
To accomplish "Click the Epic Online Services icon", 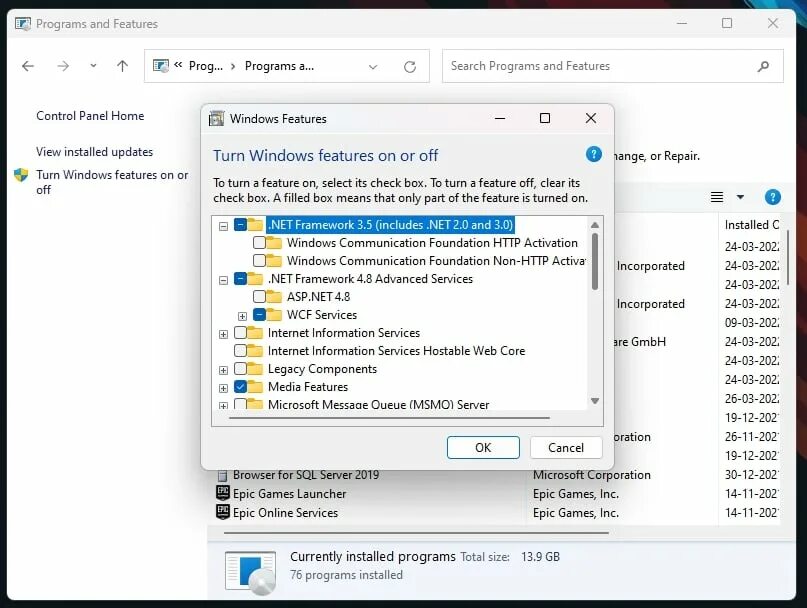I will click(x=222, y=512).
